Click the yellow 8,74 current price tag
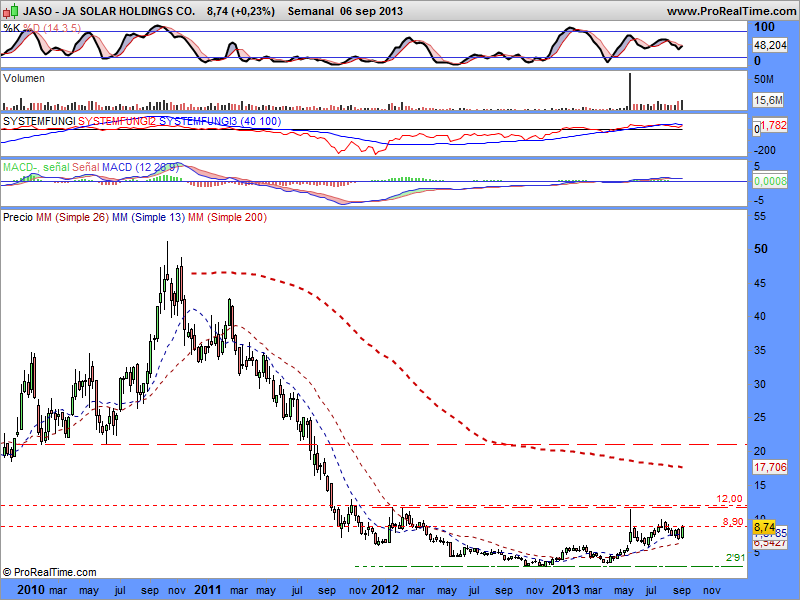800x600 pixels. [764, 527]
